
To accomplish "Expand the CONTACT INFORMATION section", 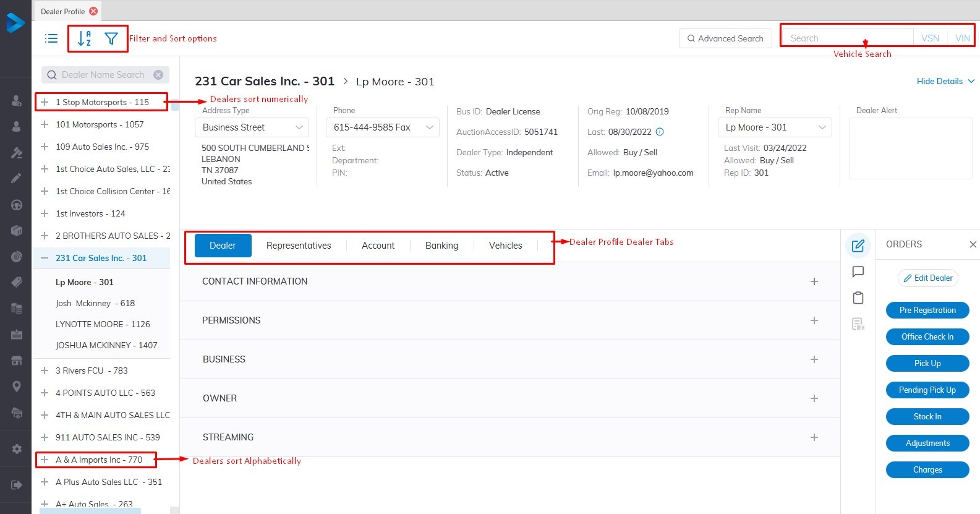I will (x=814, y=281).
